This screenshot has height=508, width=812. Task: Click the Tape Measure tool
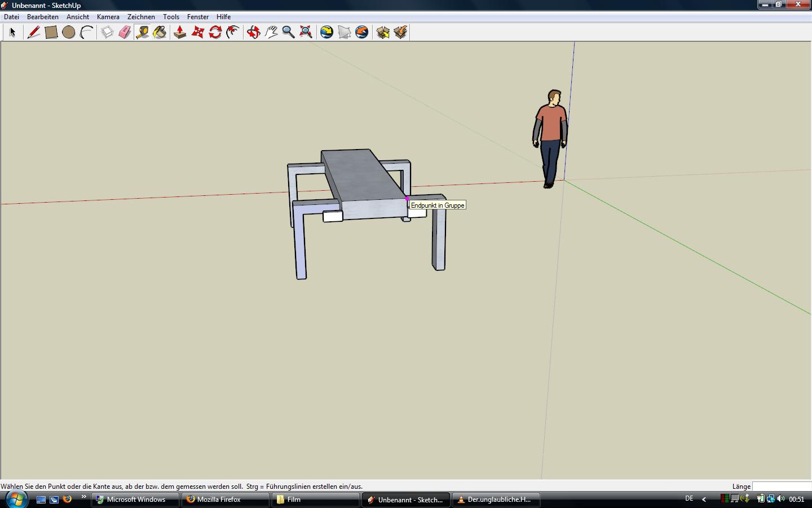pyautogui.click(x=142, y=32)
